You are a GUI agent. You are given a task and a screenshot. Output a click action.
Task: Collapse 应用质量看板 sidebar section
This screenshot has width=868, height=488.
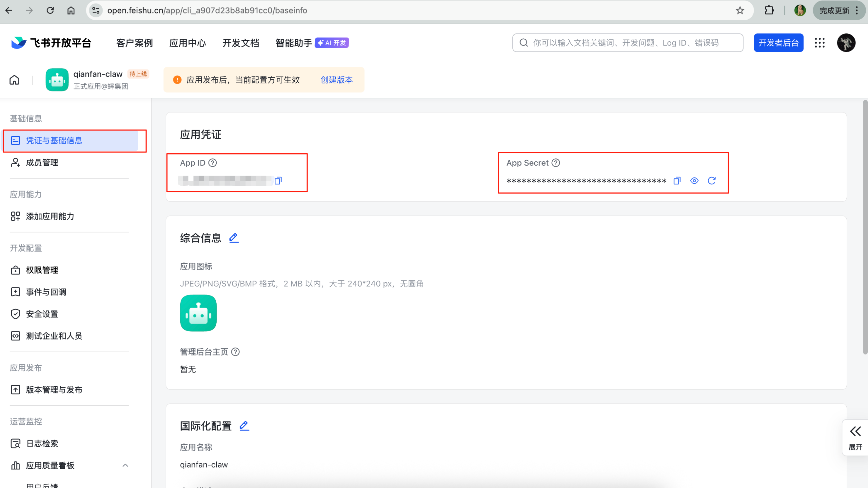[125, 465]
